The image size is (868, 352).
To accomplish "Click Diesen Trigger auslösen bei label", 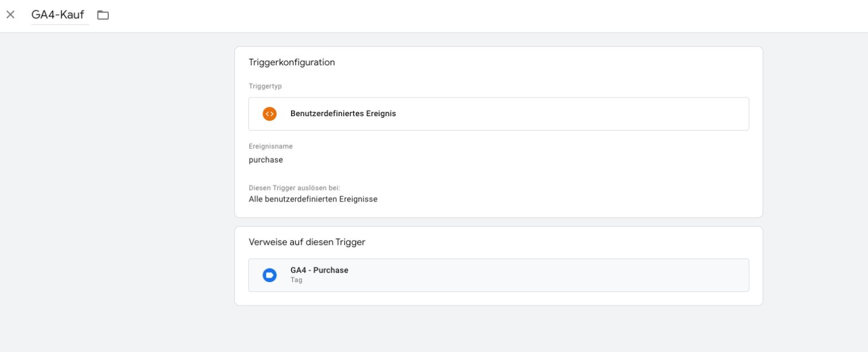I will pyautogui.click(x=294, y=188).
